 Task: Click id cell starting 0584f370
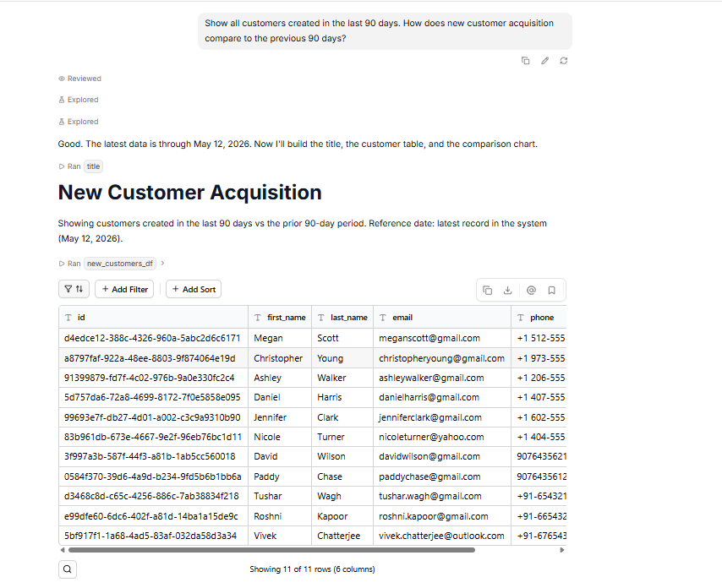[x=153, y=476]
